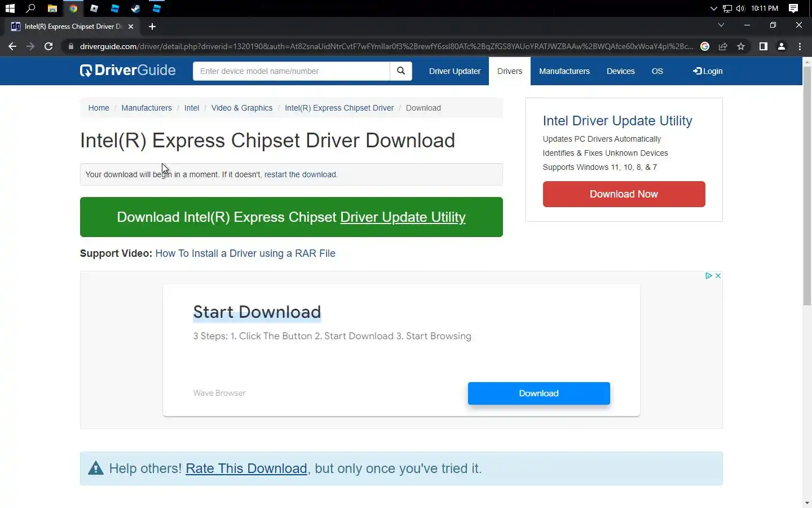Open Windows search from the taskbar
The image size is (812, 508).
(31, 8)
